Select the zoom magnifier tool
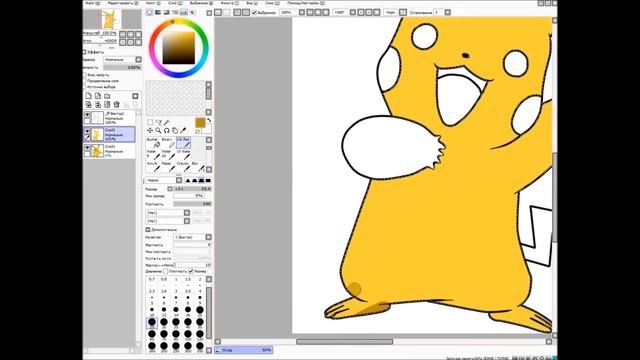The image size is (640, 360). pyautogui.click(x=158, y=131)
